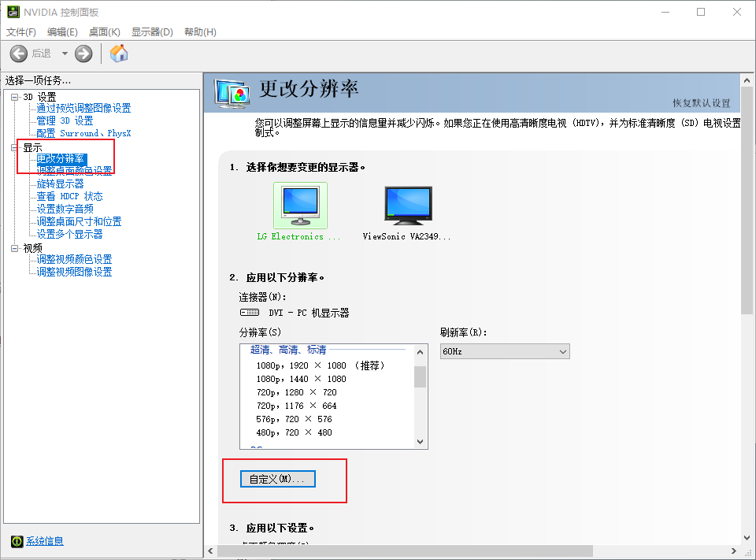Select resolution 720p, 1176 × 664
Viewport: 756px width, 560px height.
click(297, 406)
